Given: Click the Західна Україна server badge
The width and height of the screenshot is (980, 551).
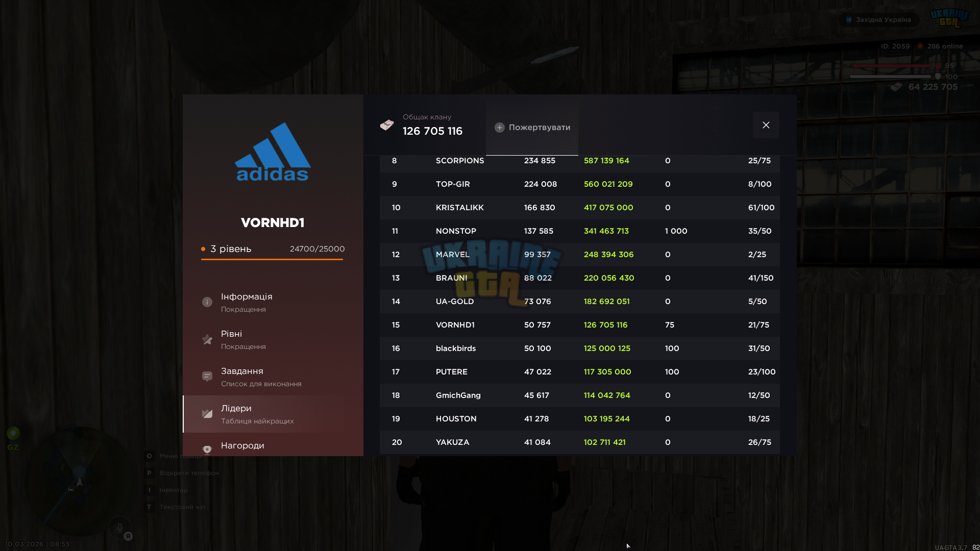Looking at the screenshot, I should [879, 20].
